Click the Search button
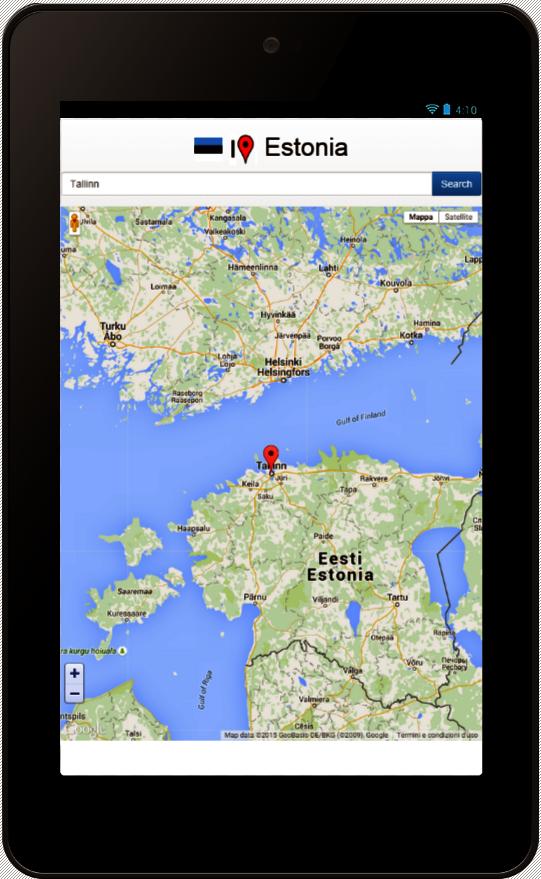The height and width of the screenshot is (879, 541). tap(456, 184)
